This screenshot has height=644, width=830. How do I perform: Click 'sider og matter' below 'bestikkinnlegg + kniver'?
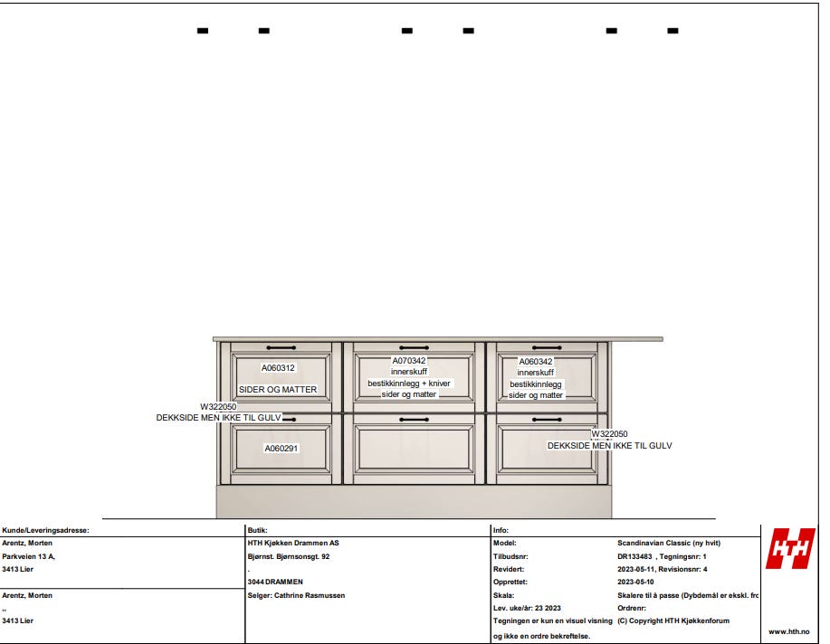(x=408, y=394)
